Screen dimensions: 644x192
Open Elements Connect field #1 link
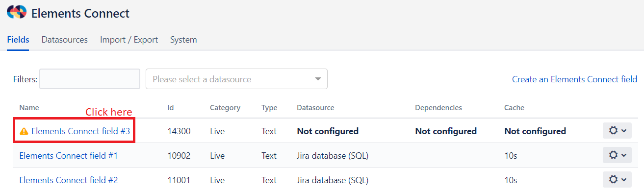[68, 156]
